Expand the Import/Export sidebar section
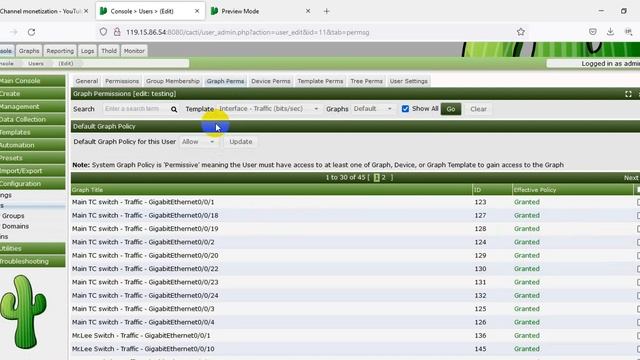 point(32,171)
